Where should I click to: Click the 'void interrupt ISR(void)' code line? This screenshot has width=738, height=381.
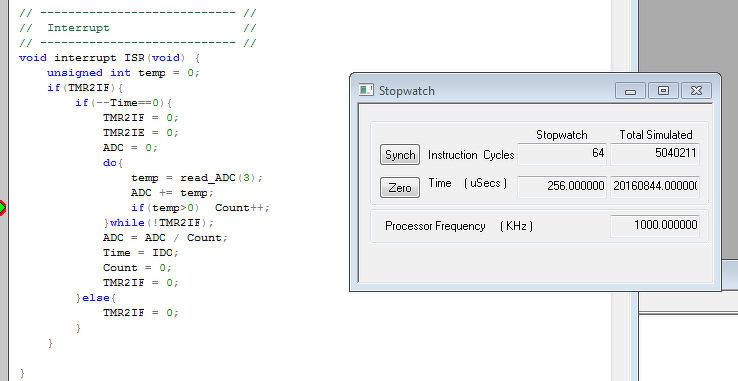[x=109, y=58]
